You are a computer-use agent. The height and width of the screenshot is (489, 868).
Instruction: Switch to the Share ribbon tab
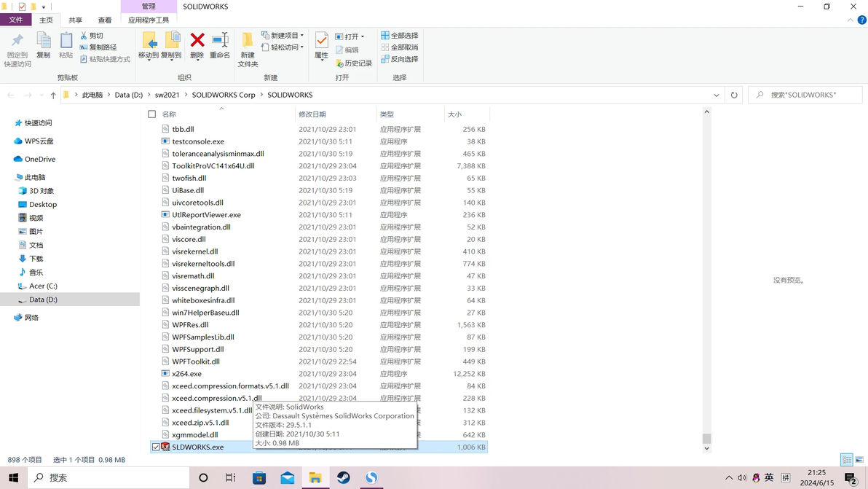(x=75, y=20)
